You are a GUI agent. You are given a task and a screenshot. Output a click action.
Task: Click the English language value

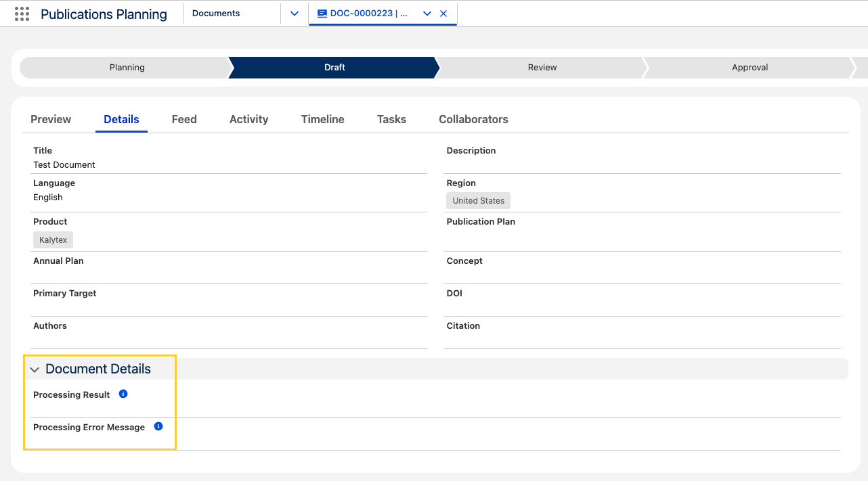(x=48, y=197)
